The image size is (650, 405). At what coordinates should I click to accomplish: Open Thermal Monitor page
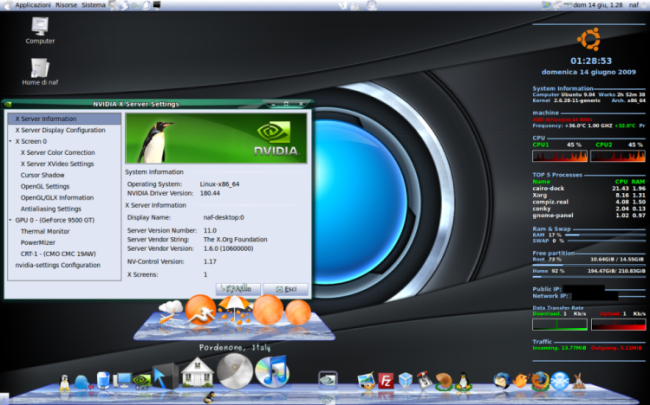45,231
